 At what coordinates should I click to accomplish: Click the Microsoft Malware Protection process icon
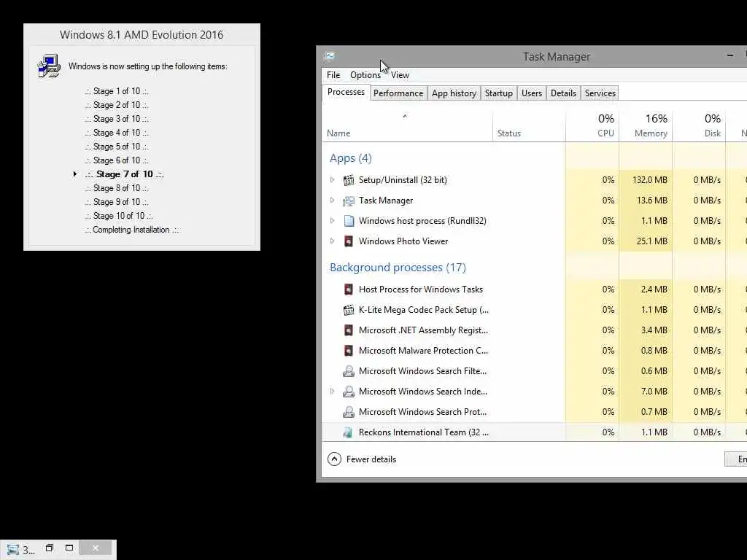tap(349, 351)
